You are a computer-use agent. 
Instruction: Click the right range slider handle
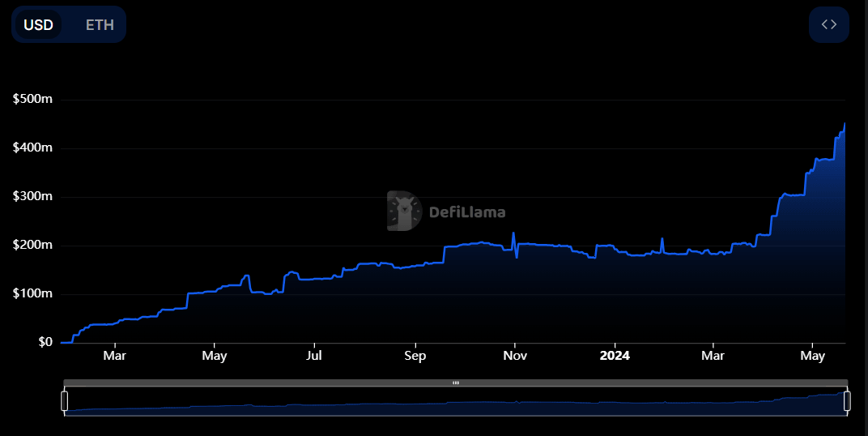(x=847, y=401)
